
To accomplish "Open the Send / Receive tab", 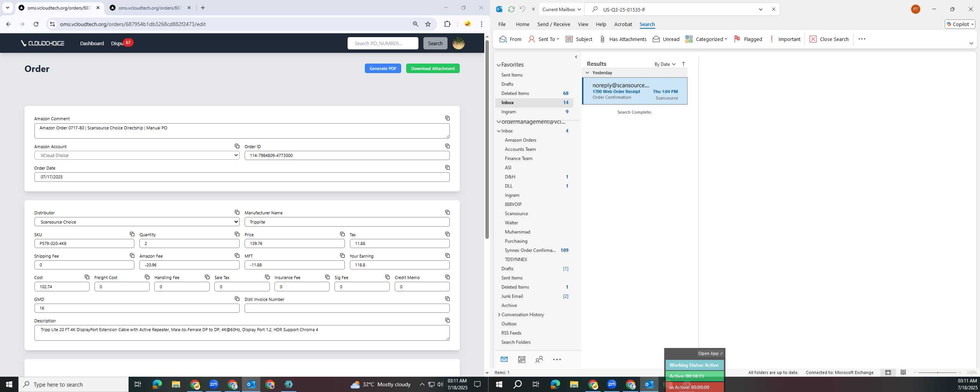I will click(x=554, y=24).
